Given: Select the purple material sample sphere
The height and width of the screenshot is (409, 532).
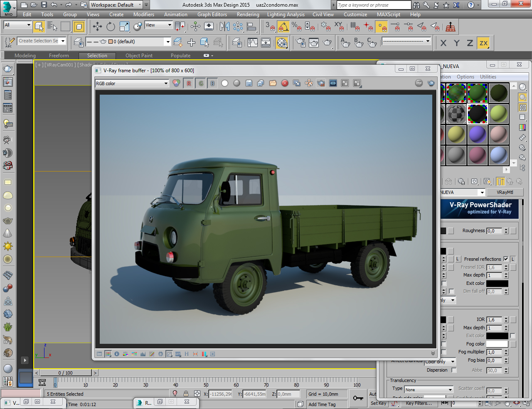Looking at the screenshot, I should (x=477, y=135).
